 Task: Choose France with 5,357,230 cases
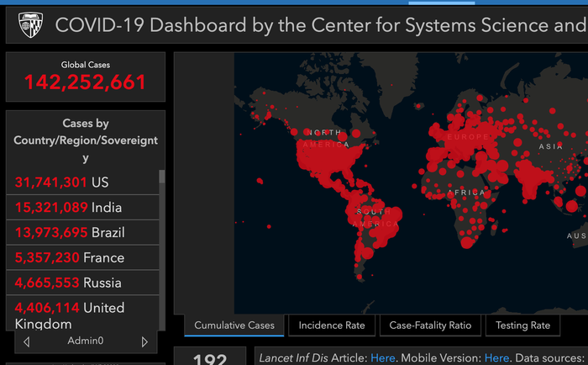(x=83, y=257)
